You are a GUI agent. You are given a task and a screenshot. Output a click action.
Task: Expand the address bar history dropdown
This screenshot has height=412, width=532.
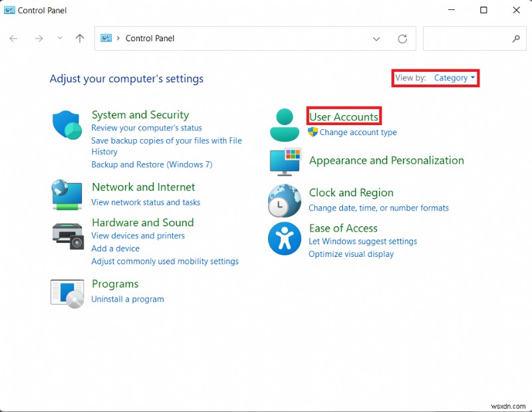(376, 39)
